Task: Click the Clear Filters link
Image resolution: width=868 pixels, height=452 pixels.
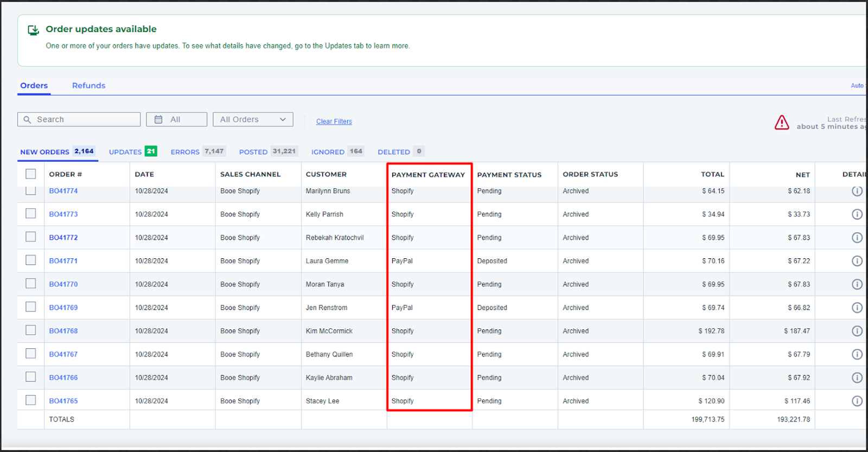Action: pyautogui.click(x=334, y=122)
